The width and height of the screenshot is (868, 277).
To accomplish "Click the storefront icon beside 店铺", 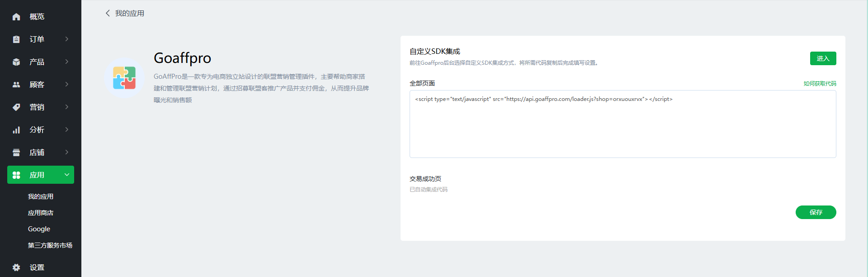I will tap(16, 153).
